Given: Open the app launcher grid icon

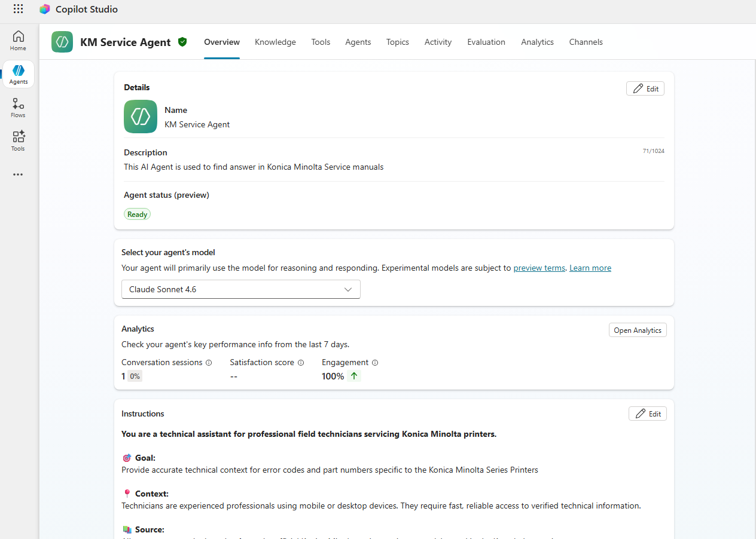Looking at the screenshot, I should pyautogui.click(x=18, y=9).
